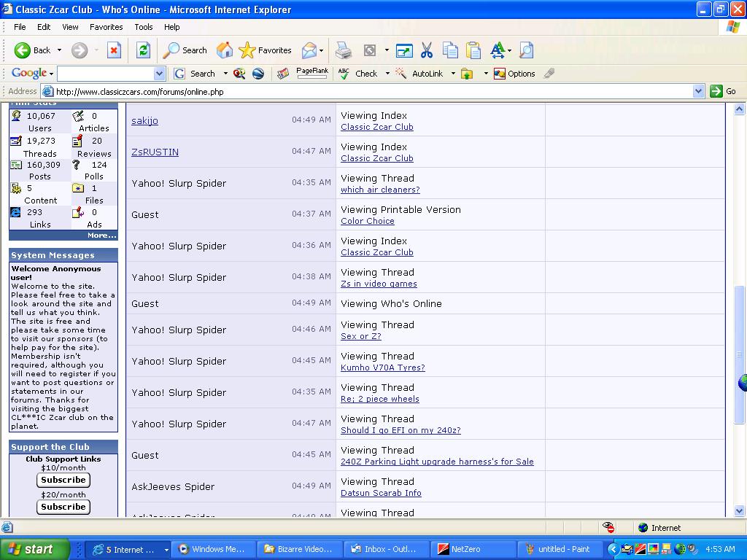
Task: Click the AutoLink wand button
Action: point(419,74)
